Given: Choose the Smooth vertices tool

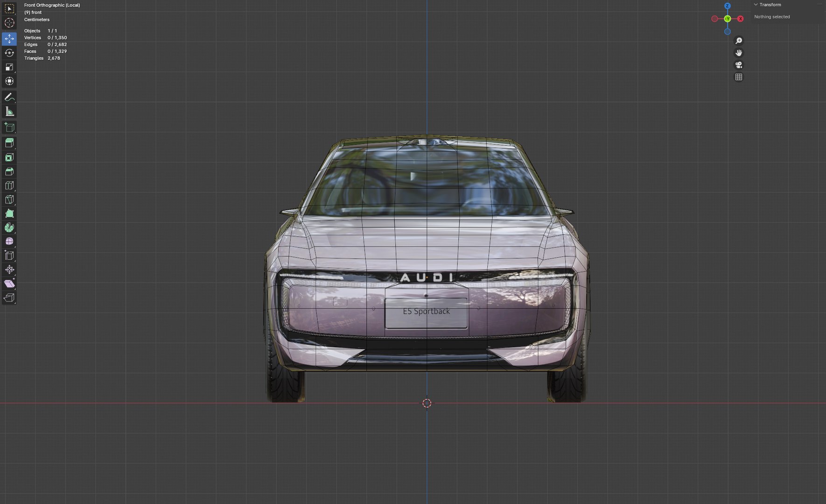Looking at the screenshot, I should pos(9,241).
